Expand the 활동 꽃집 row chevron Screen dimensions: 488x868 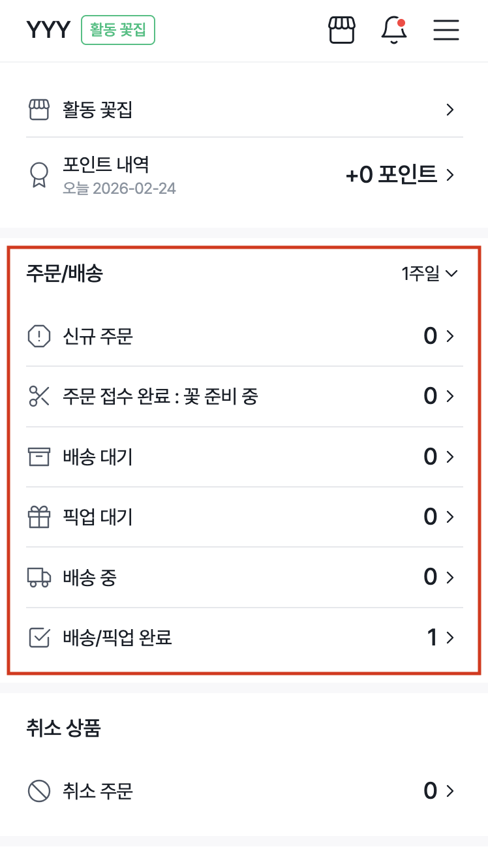point(449,110)
